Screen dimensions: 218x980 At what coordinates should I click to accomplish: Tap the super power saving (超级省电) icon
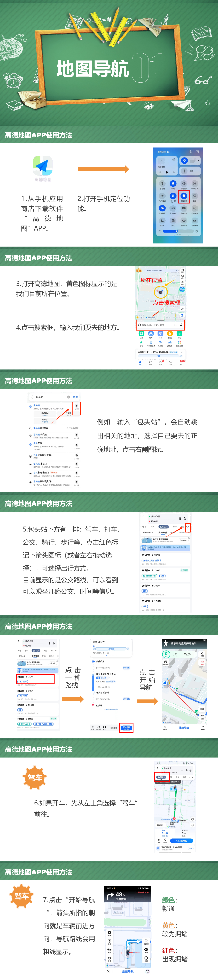click(x=195, y=221)
